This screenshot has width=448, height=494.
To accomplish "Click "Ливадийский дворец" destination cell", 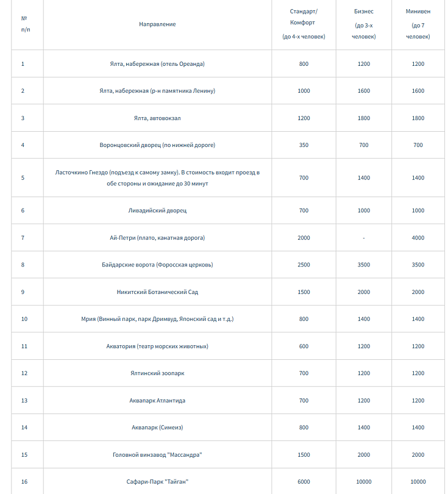I will tap(157, 210).
